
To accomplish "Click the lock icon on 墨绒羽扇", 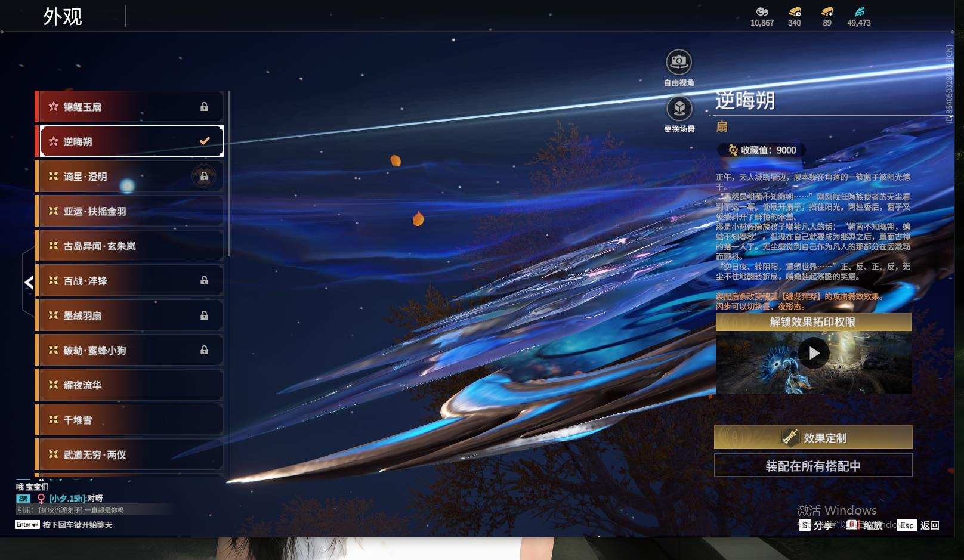I will point(204,315).
